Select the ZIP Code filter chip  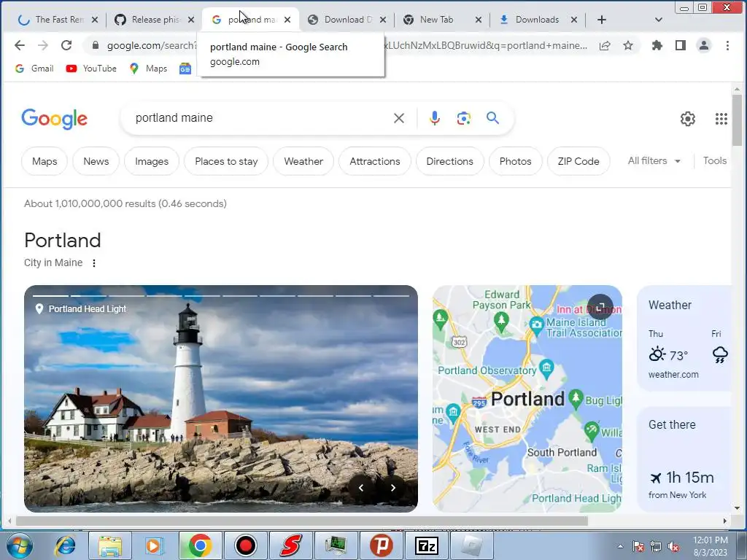pos(578,161)
